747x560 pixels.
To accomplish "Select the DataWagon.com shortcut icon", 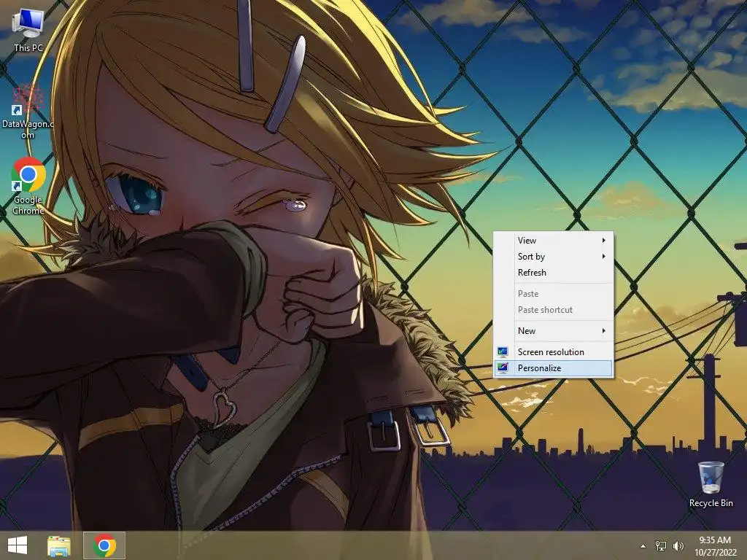I will (28, 112).
